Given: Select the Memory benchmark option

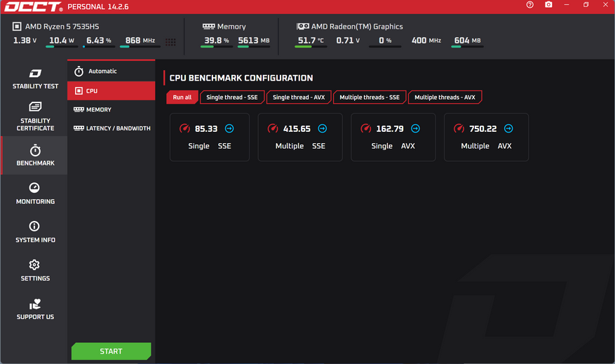Looking at the screenshot, I should [111, 109].
